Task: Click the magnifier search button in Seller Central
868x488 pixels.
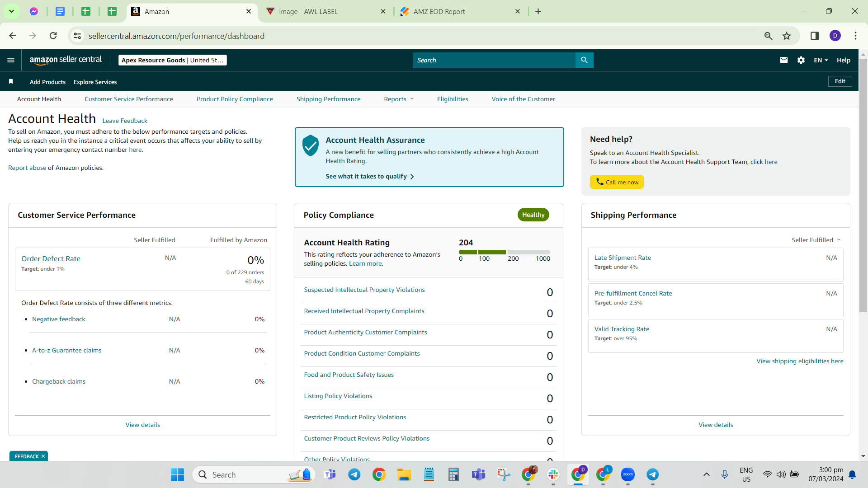Action: point(584,60)
